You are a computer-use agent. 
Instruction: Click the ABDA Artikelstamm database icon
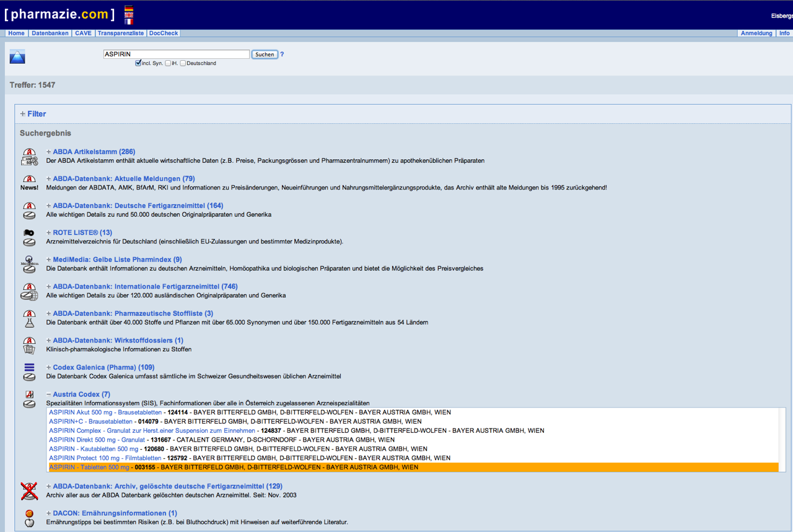coord(29,157)
